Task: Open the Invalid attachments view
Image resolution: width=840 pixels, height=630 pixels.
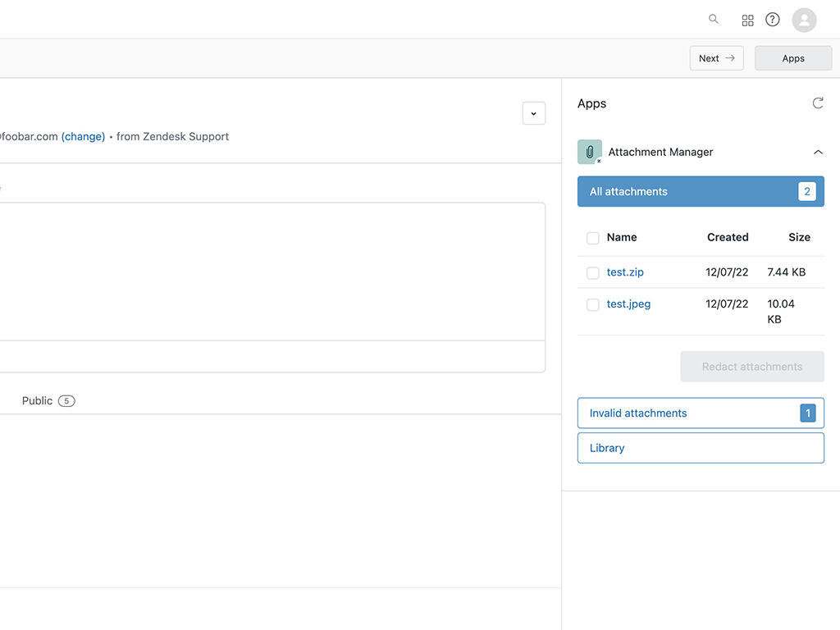Action: [701, 413]
